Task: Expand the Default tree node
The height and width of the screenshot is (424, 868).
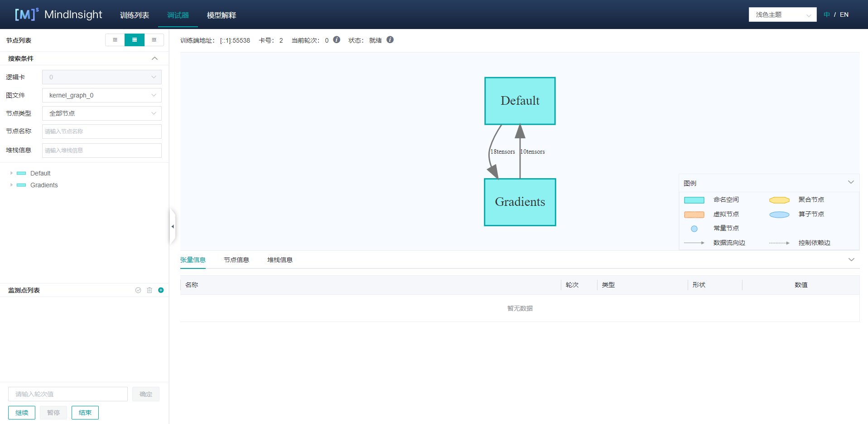Action: coord(11,173)
